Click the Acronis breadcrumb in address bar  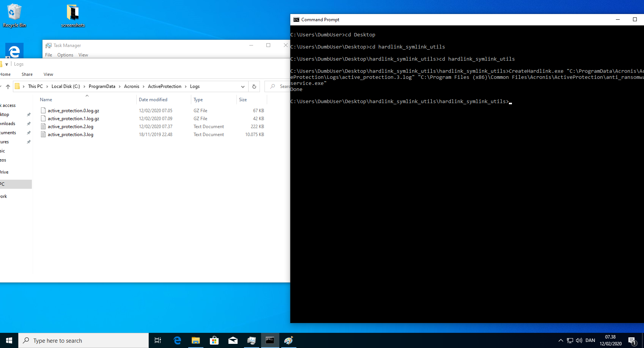point(132,86)
